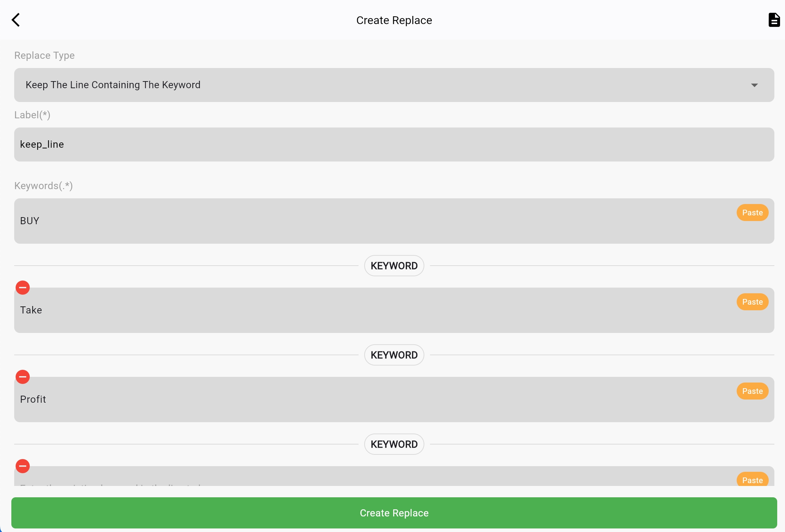Focus the Profit keyword text field
This screenshot has height=532, width=785.
pyautogui.click(x=354, y=400)
